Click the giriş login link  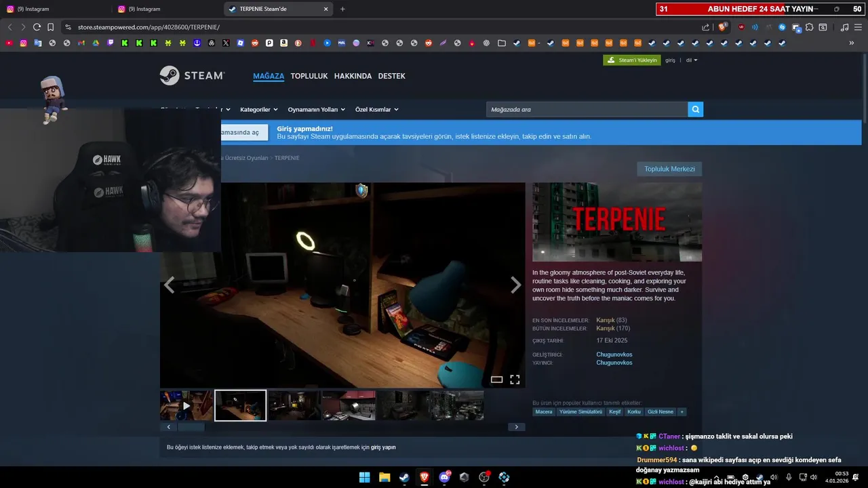[x=670, y=60]
